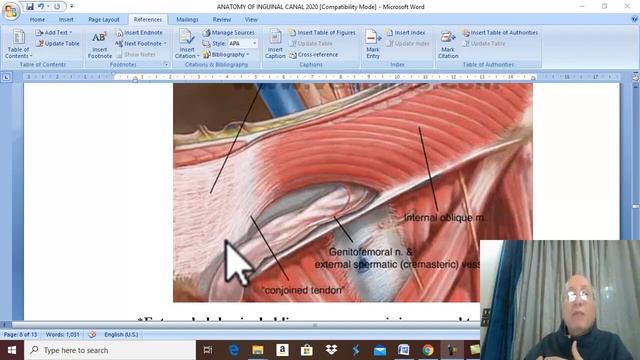
Task: Customize the Quick Access Toolbar dropdown
Action: click(71, 7)
